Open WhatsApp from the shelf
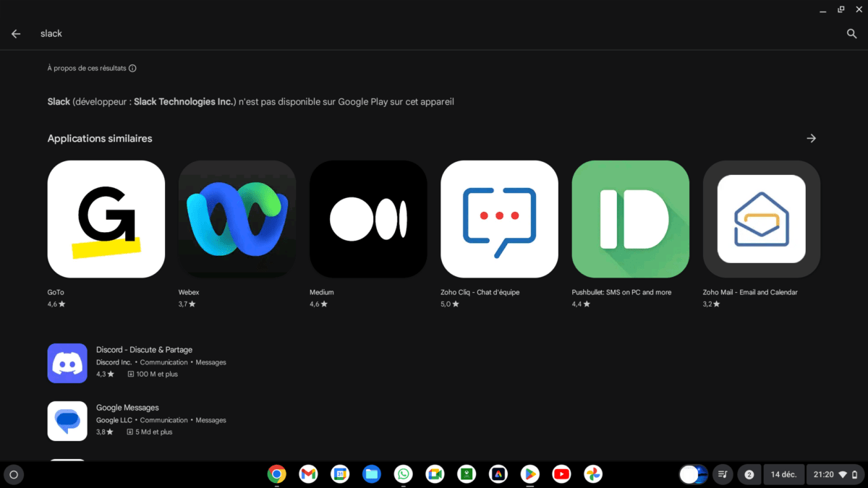The width and height of the screenshot is (868, 488). coord(403,474)
